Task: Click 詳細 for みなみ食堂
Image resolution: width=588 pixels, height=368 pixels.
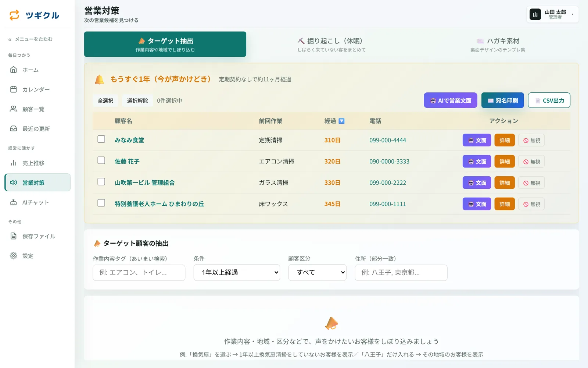Action: [505, 140]
